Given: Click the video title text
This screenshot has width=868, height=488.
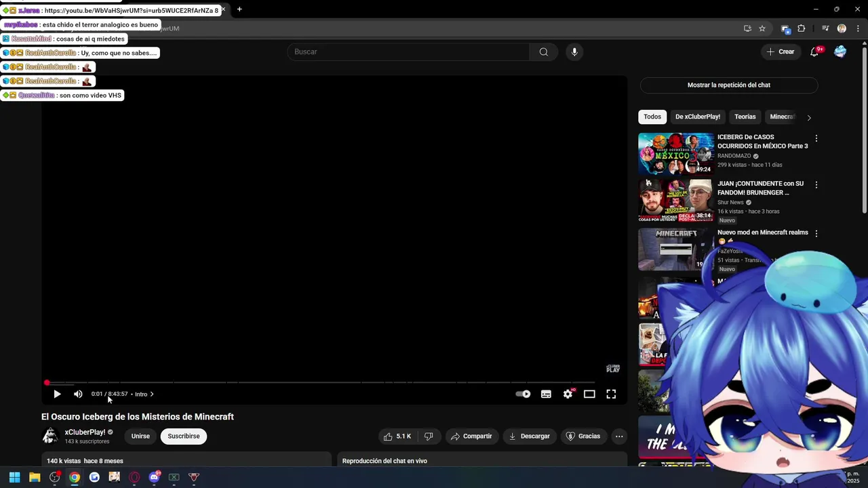Looking at the screenshot, I should coord(138,417).
